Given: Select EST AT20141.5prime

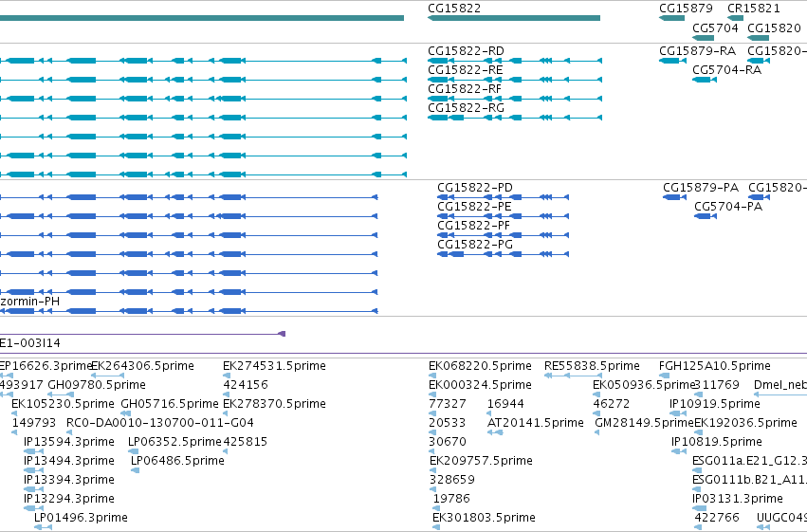Looking at the screenshot, I should point(535,423).
